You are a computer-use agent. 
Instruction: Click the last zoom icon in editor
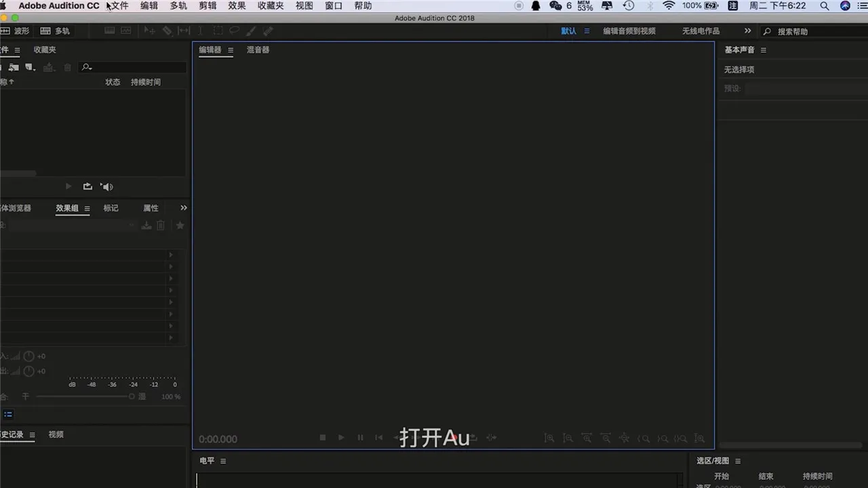[700, 439]
